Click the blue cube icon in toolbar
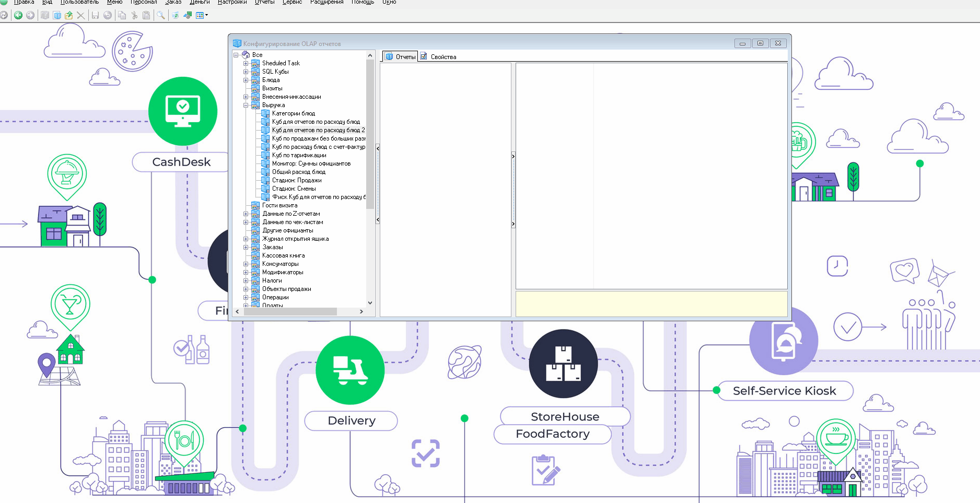Image resolution: width=980 pixels, height=503 pixels. click(57, 15)
